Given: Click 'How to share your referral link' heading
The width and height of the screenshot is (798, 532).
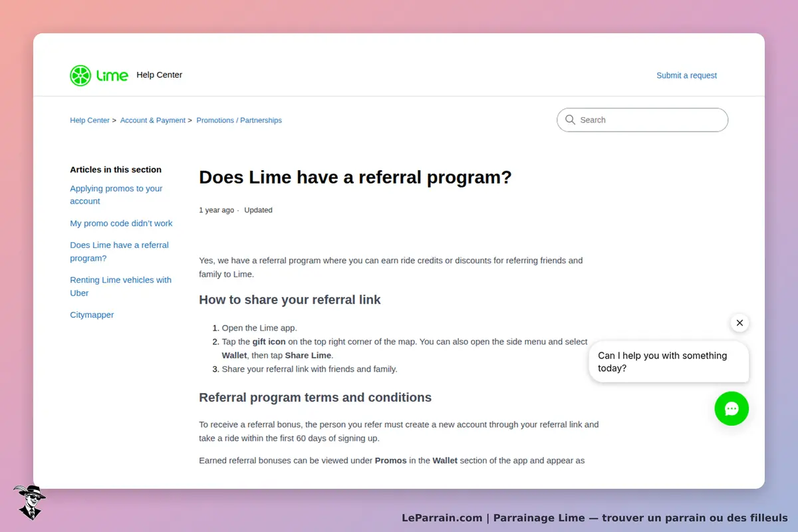Looking at the screenshot, I should [290, 300].
